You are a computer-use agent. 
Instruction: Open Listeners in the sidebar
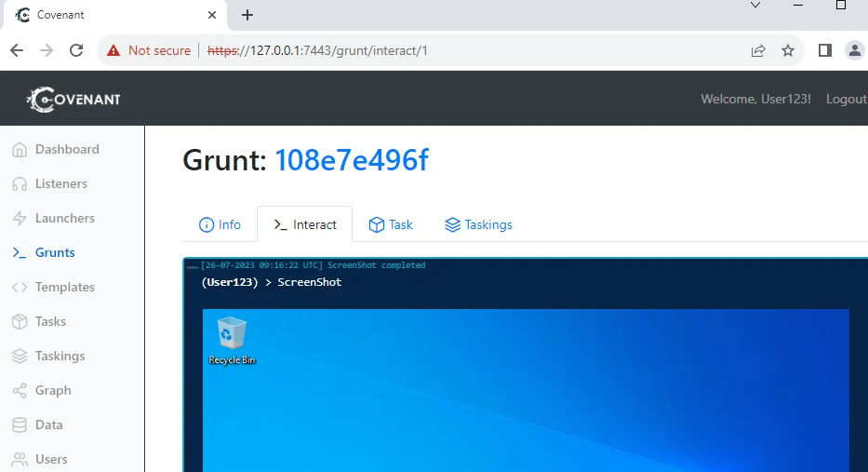coord(50,183)
